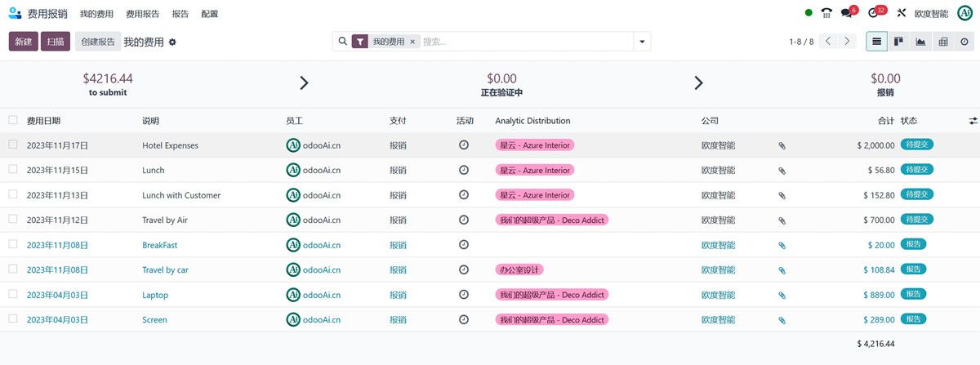Expand the search options dropdown arrow
Image resolution: width=980 pixels, height=365 pixels.
click(643, 42)
